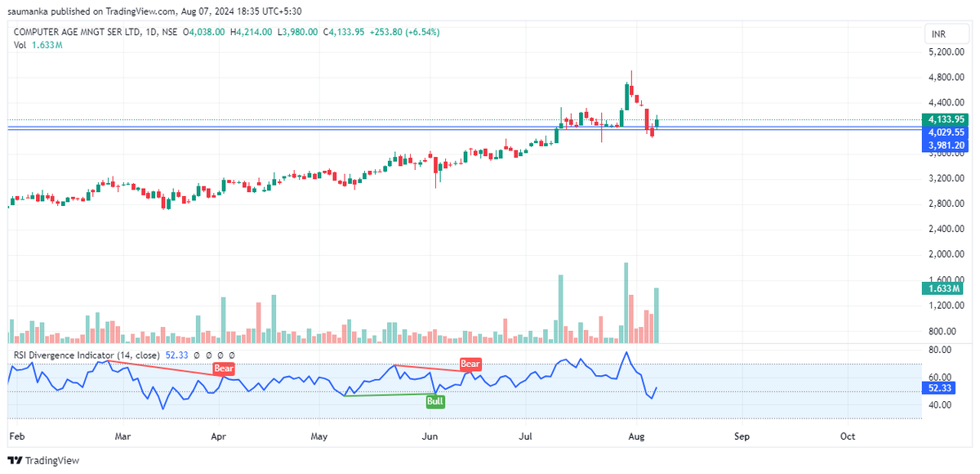
Task: Click the 5,200.00 price axis label
Action: point(947,51)
